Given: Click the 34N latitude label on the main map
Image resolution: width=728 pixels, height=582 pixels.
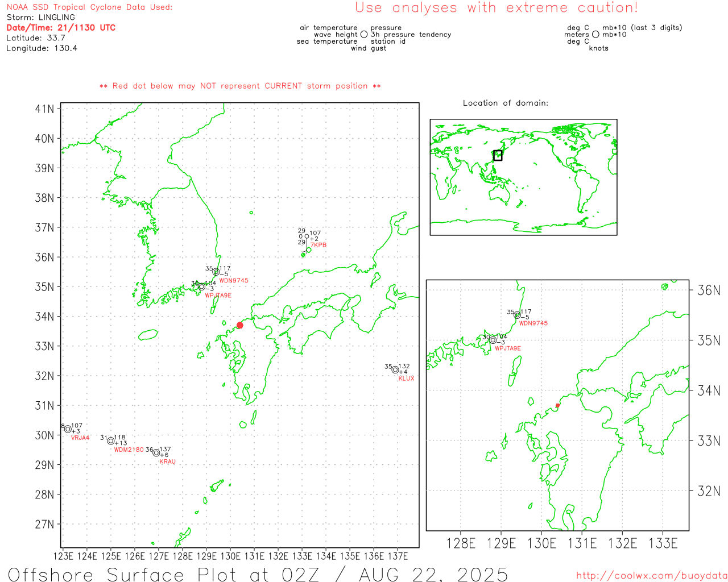Looking at the screenshot, I should pos(45,317).
